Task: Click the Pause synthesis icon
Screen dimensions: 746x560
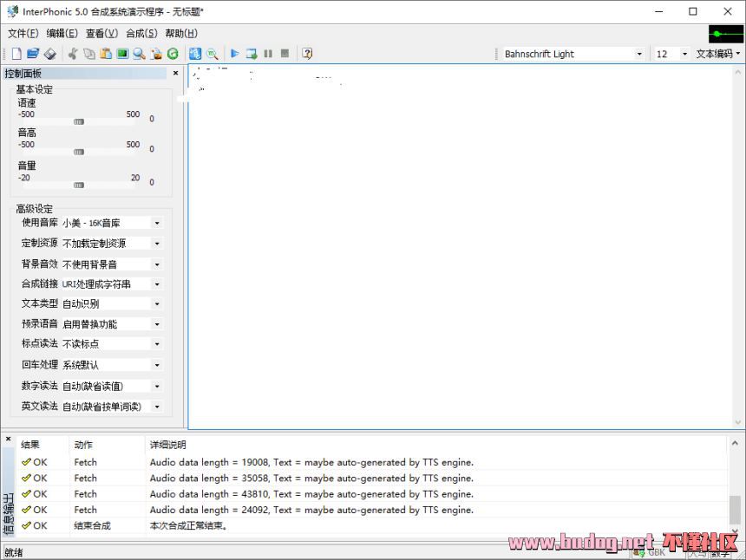Action: click(x=268, y=54)
